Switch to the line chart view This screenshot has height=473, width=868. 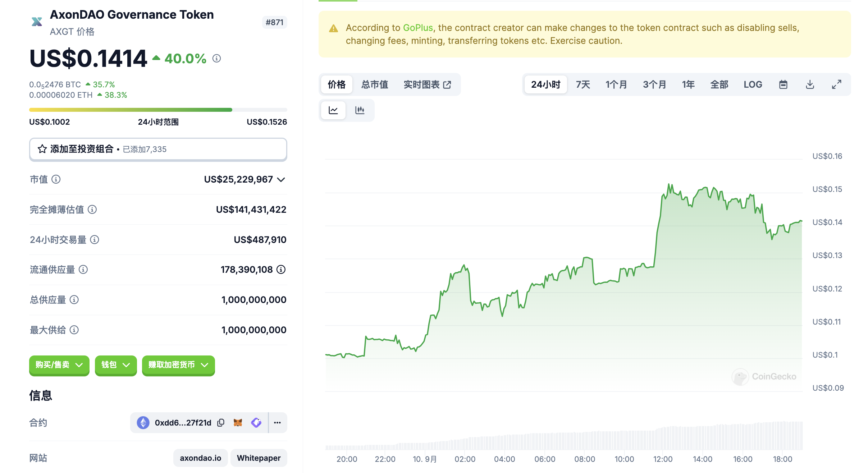pyautogui.click(x=333, y=110)
